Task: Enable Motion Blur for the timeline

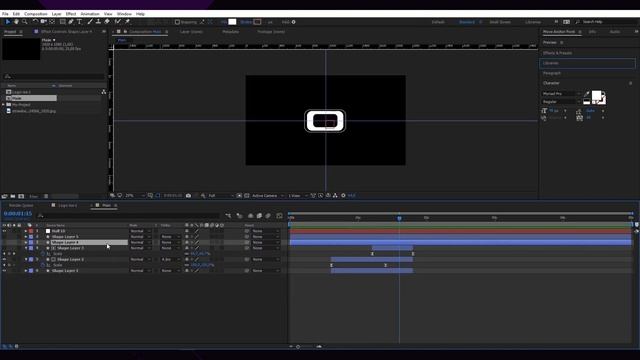Action: pos(268,216)
